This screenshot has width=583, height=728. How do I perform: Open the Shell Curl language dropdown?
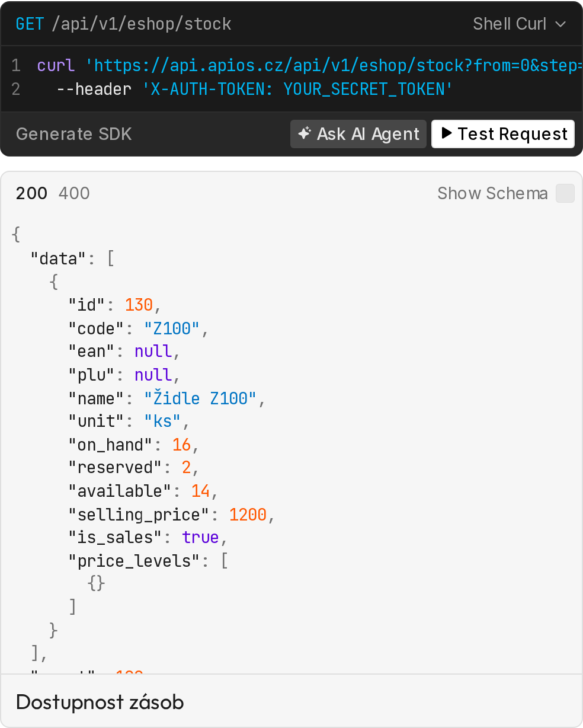(519, 24)
